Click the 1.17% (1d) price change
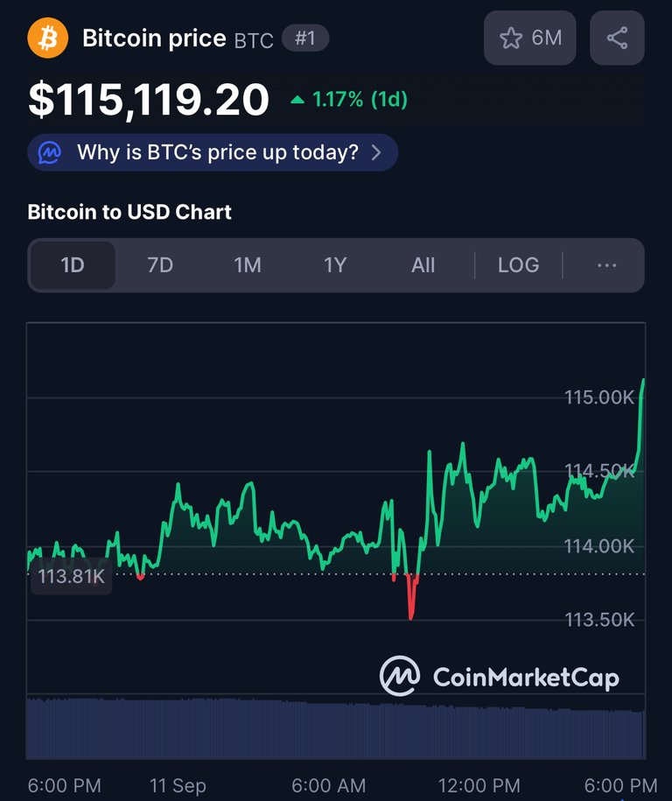This screenshot has height=801, width=672. (x=360, y=100)
